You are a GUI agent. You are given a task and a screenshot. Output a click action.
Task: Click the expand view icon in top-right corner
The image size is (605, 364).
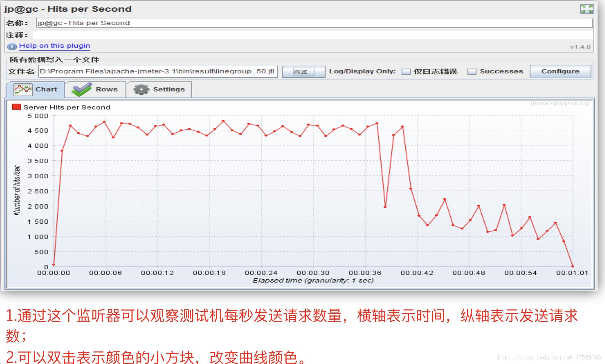pos(588,9)
